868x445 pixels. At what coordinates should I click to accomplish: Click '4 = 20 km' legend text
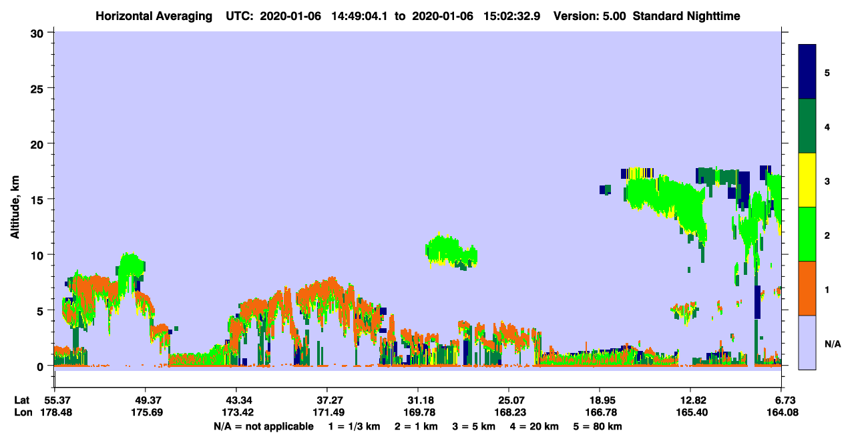click(533, 426)
